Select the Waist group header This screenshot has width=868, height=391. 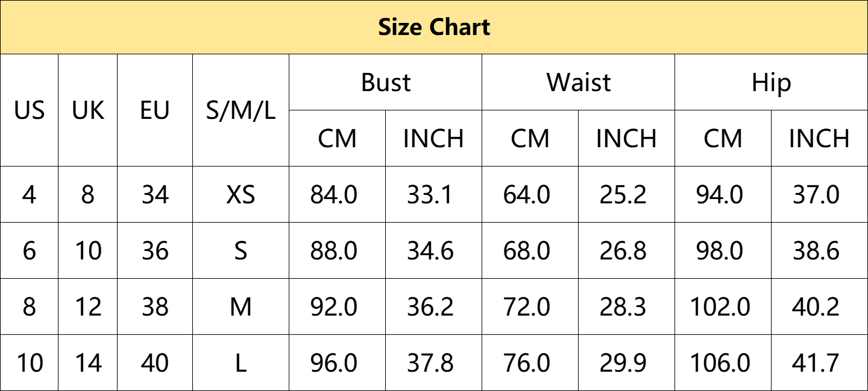[579, 82]
